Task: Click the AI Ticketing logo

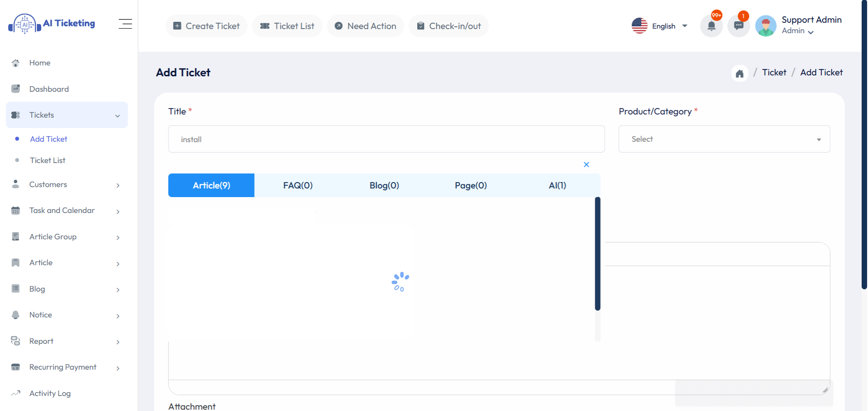Action: tap(51, 23)
